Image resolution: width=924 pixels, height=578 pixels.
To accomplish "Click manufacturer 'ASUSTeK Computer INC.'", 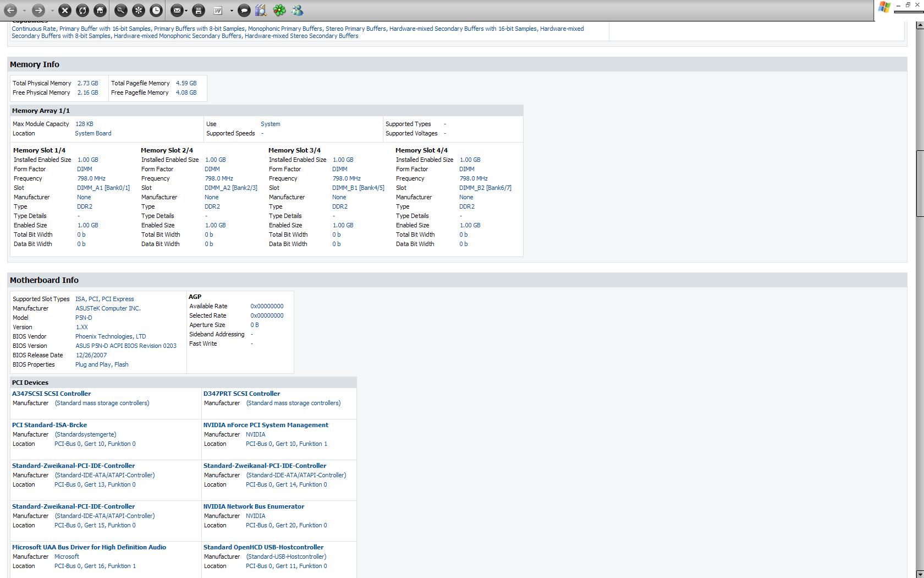I will [x=108, y=308].
